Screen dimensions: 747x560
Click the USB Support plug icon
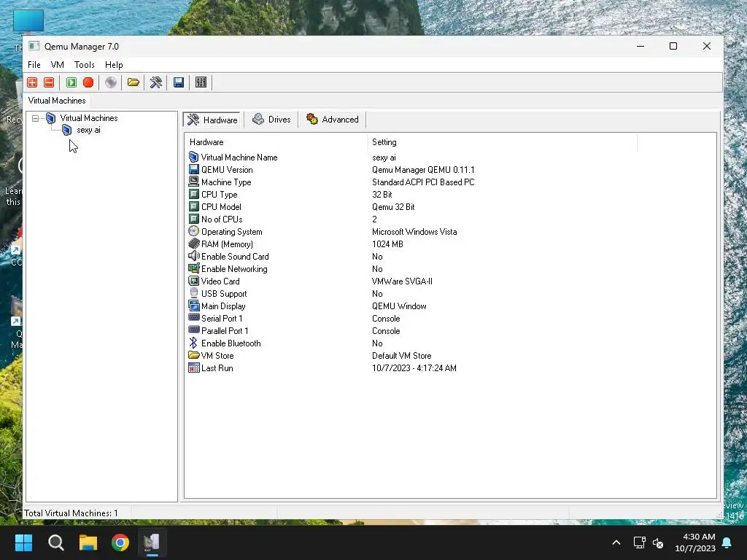pos(193,293)
